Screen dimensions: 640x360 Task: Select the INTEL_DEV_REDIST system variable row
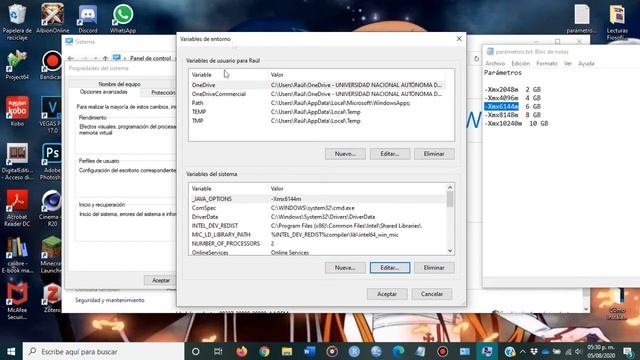[317, 226]
